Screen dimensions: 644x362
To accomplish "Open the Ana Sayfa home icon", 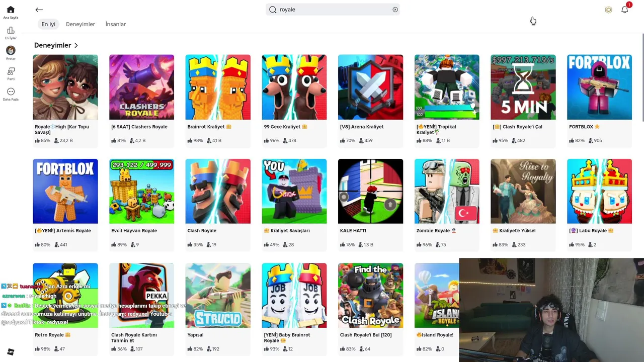I will click(11, 10).
